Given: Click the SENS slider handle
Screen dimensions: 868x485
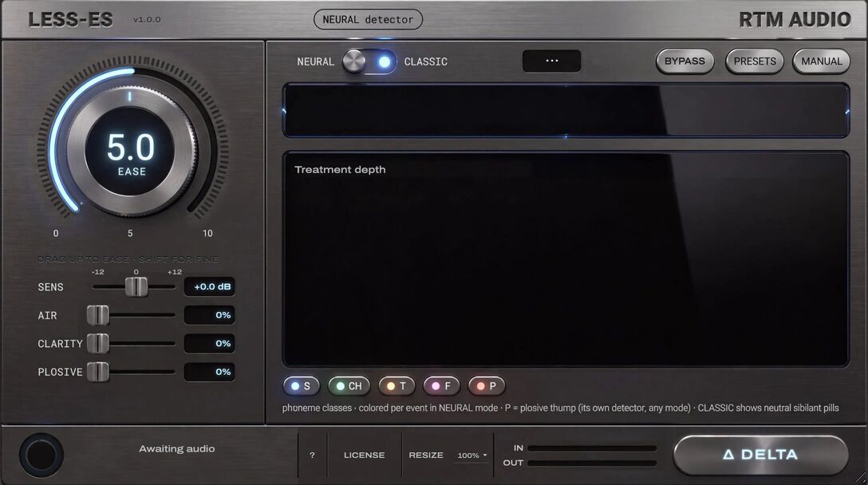Looking at the screenshot, I should coord(136,287).
